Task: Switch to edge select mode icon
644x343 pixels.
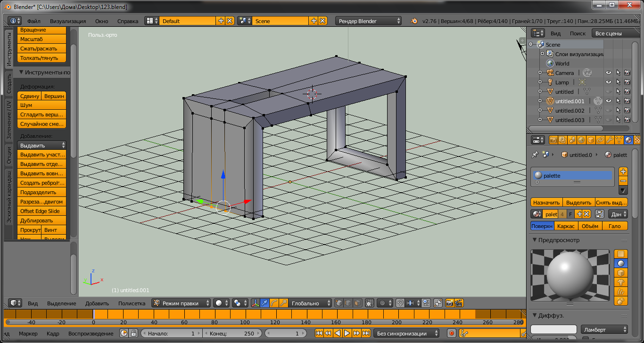Action: click(348, 303)
